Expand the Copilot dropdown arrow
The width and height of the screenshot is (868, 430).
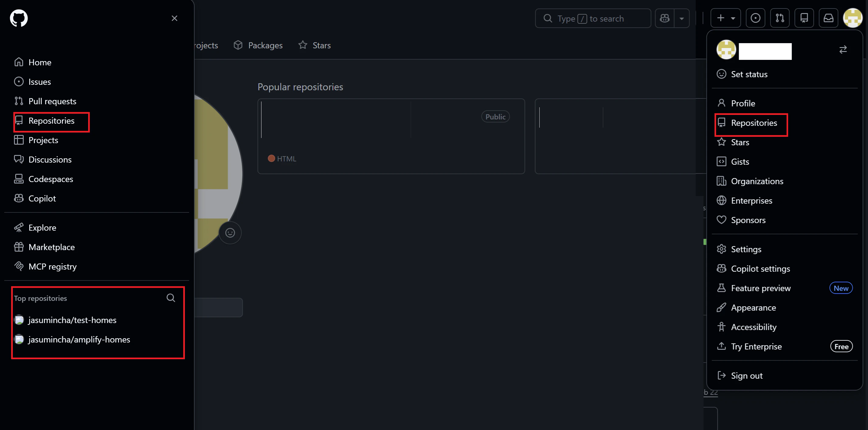681,18
